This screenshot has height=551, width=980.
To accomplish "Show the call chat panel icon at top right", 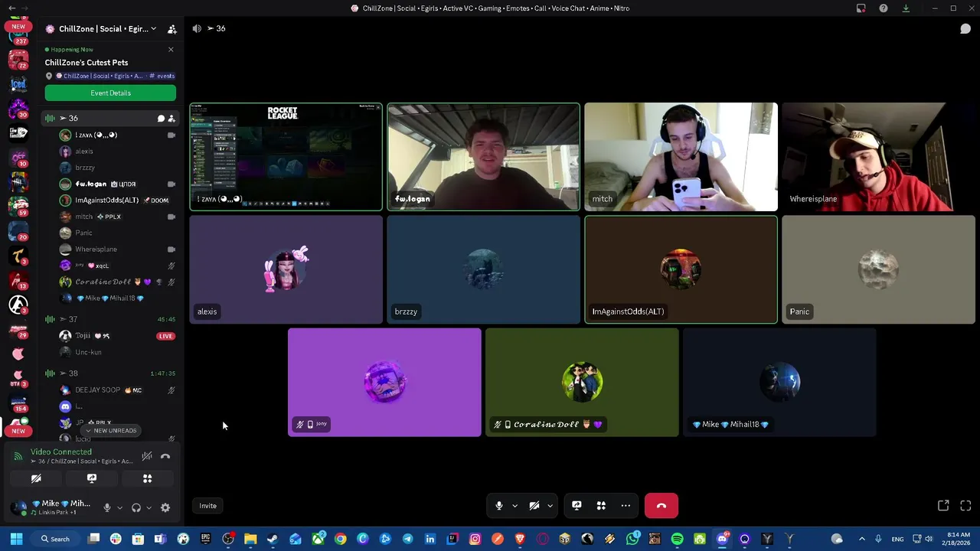I will click(965, 28).
